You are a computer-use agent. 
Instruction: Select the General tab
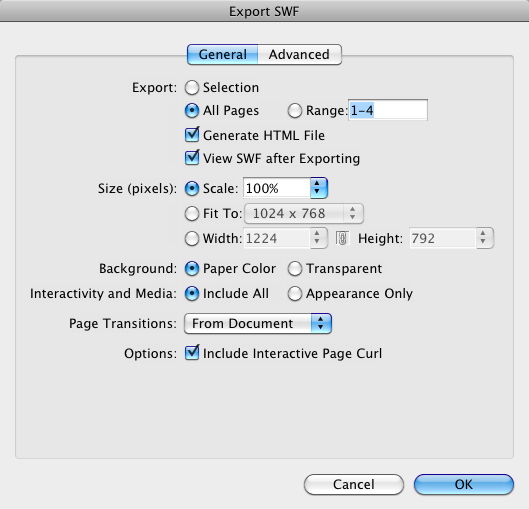click(x=223, y=54)
